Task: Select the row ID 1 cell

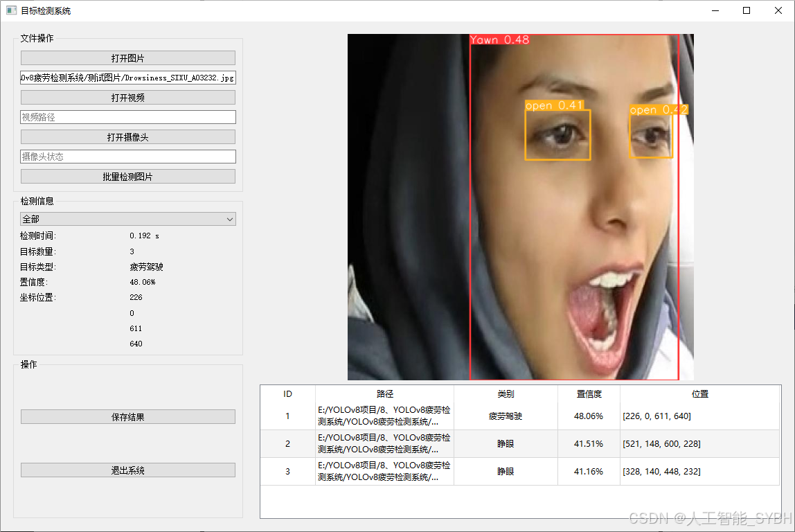Action: point(287,416)
